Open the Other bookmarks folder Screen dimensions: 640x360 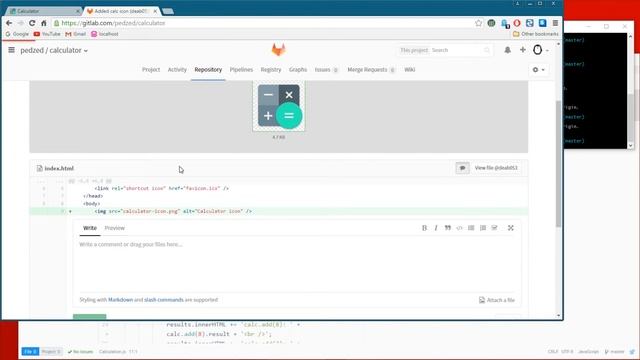tap(536, 34)
